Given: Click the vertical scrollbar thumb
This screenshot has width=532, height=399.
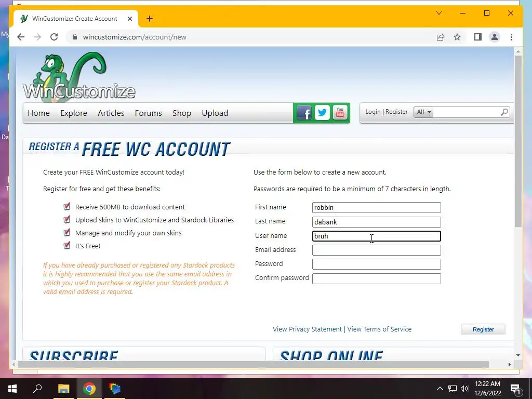Looking at the screenshot, I should click(518, 141).
